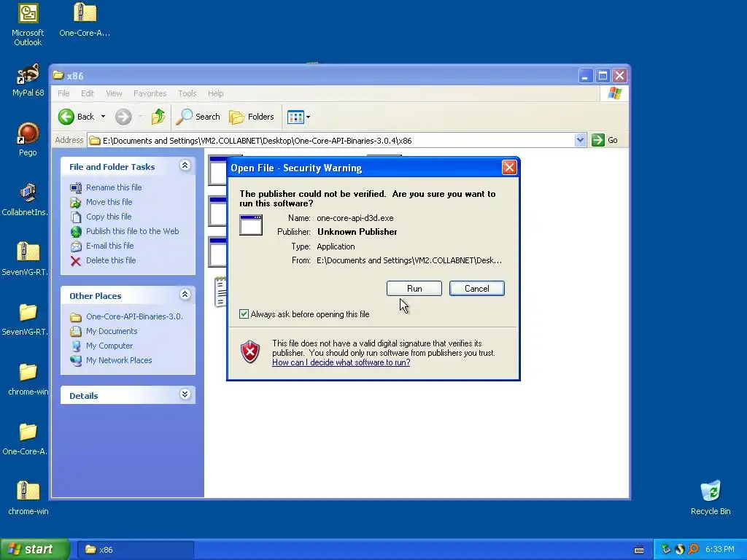This screenshot has width=747, height=560.
Task: Close the Security Warning dialog with its X
Action: click(508, 168)
